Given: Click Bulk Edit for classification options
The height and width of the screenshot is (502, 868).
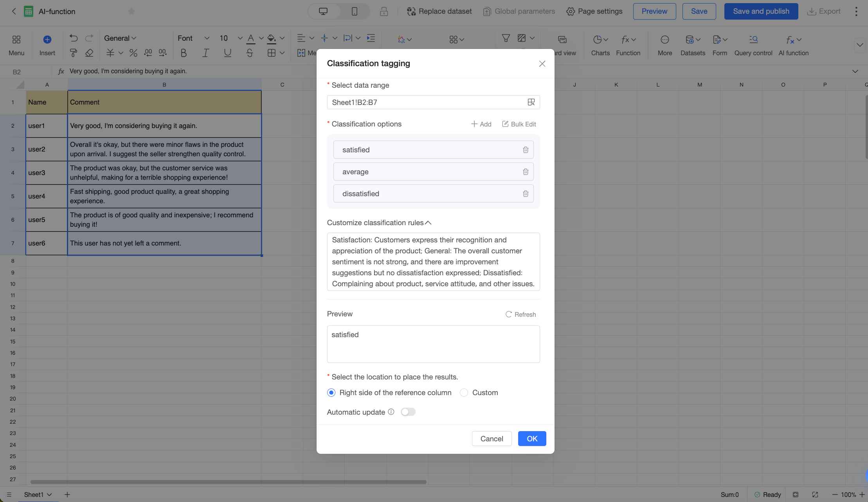Looking at the screenshot, I should (x=519, y=124).
